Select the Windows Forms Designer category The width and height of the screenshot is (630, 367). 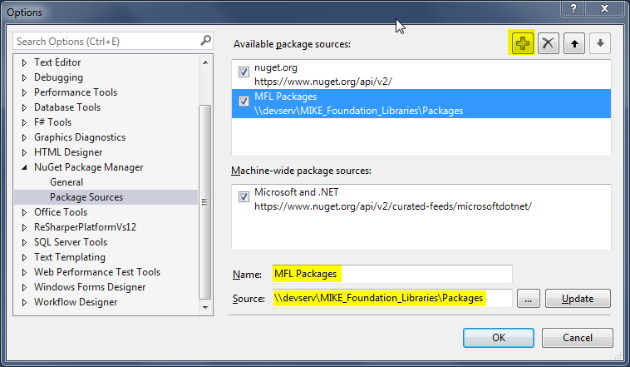click(x=90, y=287)
